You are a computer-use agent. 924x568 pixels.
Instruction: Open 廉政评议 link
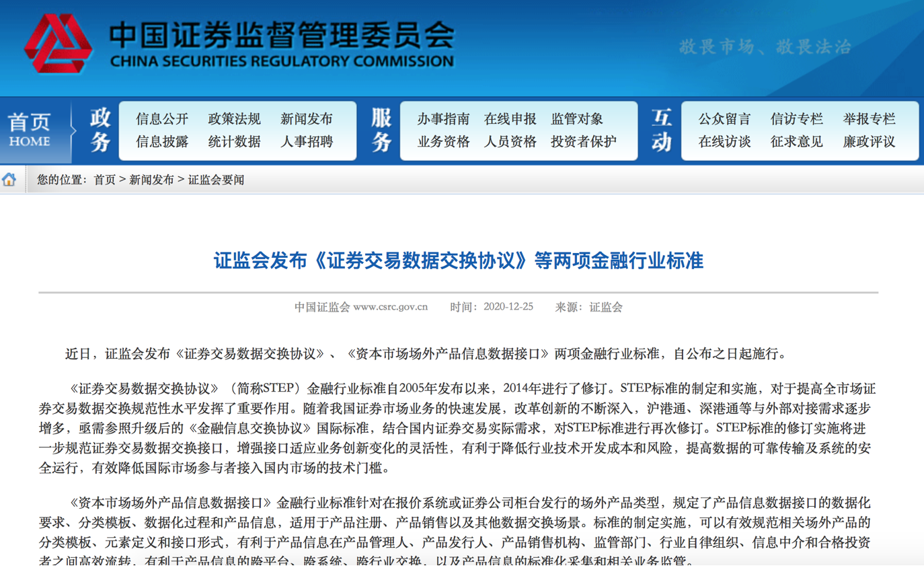point(870,141)
